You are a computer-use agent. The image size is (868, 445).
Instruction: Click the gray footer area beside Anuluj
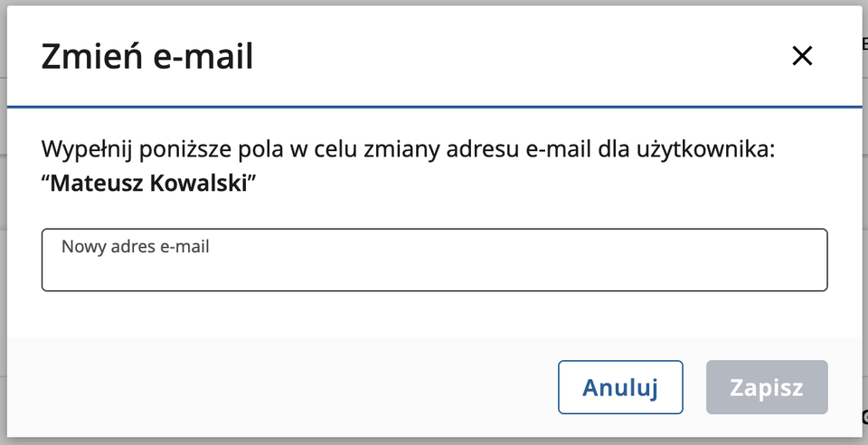(271, 387)
